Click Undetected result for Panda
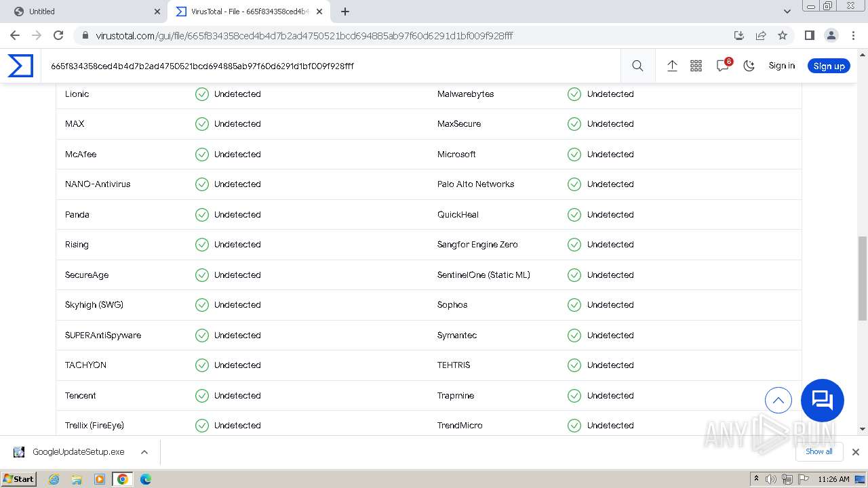 point(237,215)
